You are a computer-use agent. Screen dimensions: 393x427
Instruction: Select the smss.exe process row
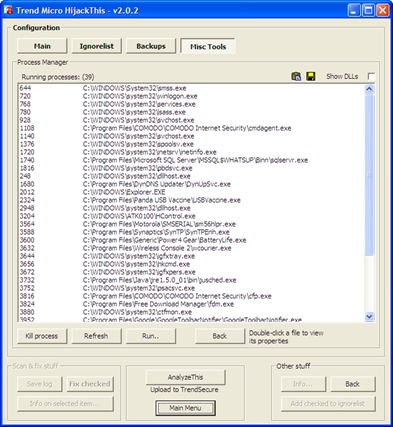click(192, 88)
